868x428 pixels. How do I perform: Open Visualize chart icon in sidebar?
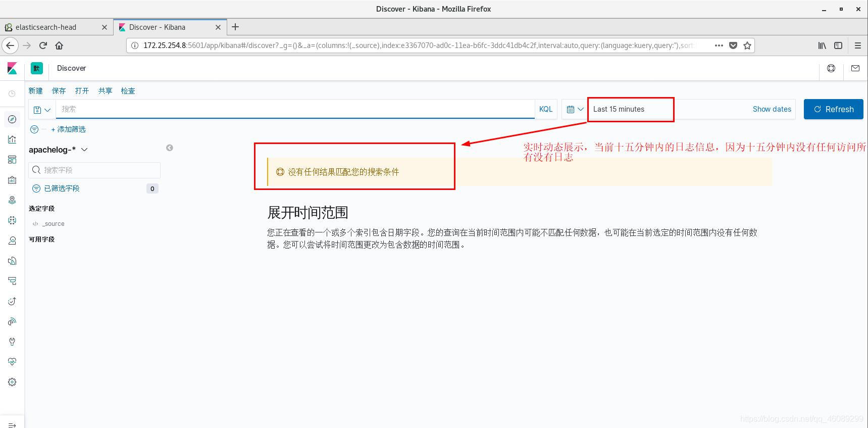point(12,139)
